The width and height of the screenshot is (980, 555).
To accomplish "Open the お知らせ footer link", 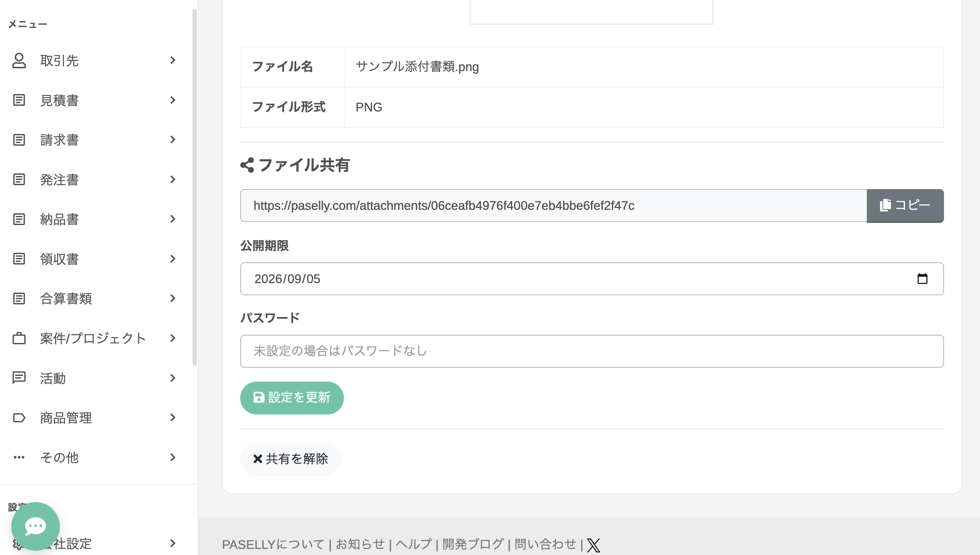I will pos(360,545).
